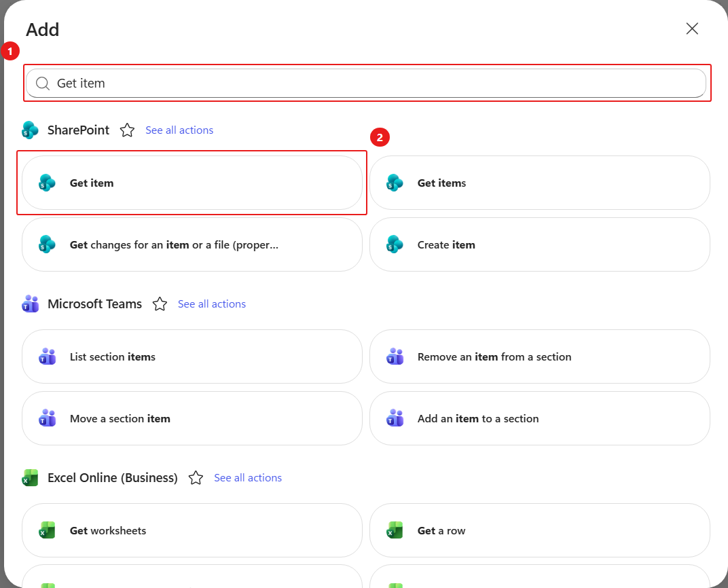Choose the Move a section item action
Image resolution: width=728 pixels, height=588 pixels.
pyautogui.click(x=192, y=418)
